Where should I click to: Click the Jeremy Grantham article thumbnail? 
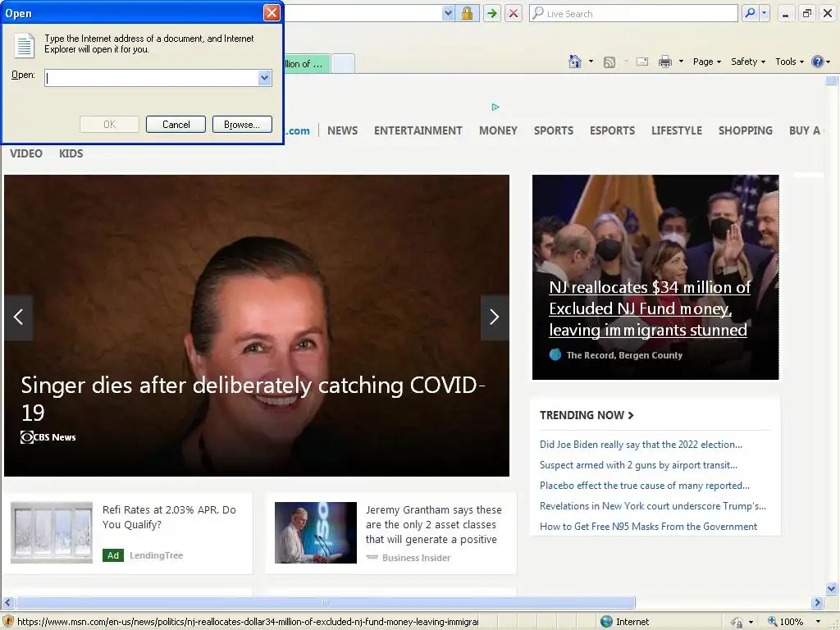click(x=316, y=532)
